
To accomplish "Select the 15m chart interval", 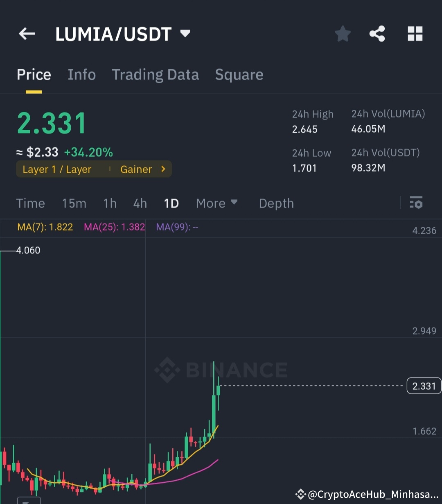I will (74, 203).
